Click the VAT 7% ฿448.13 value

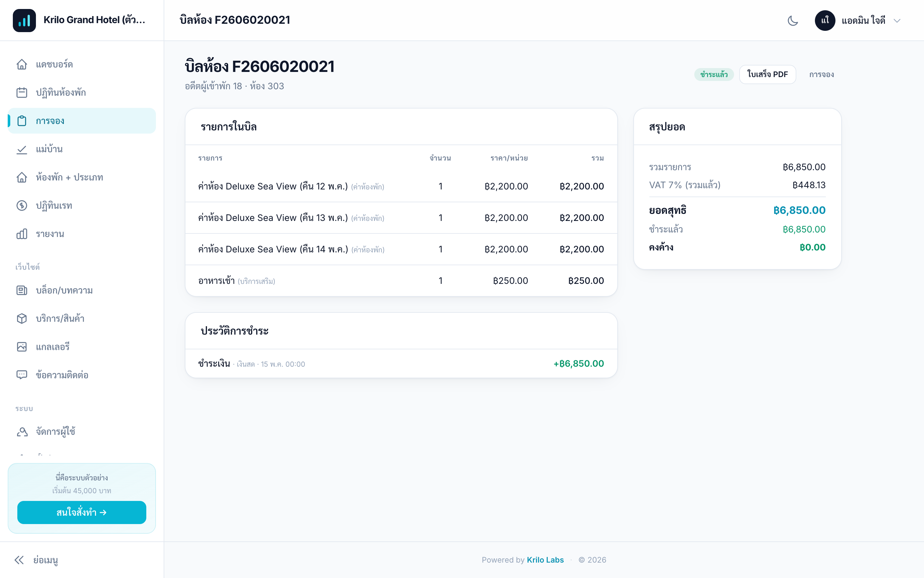809,185
